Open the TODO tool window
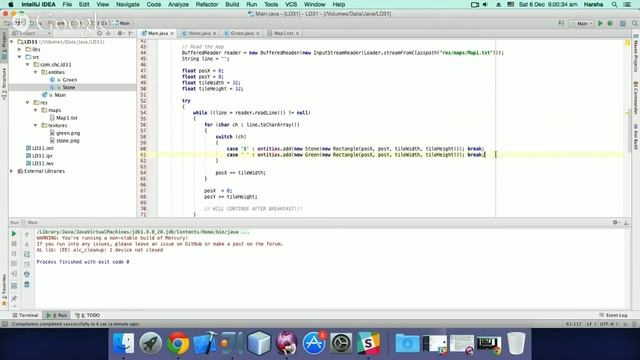 (x=88, y=315)
